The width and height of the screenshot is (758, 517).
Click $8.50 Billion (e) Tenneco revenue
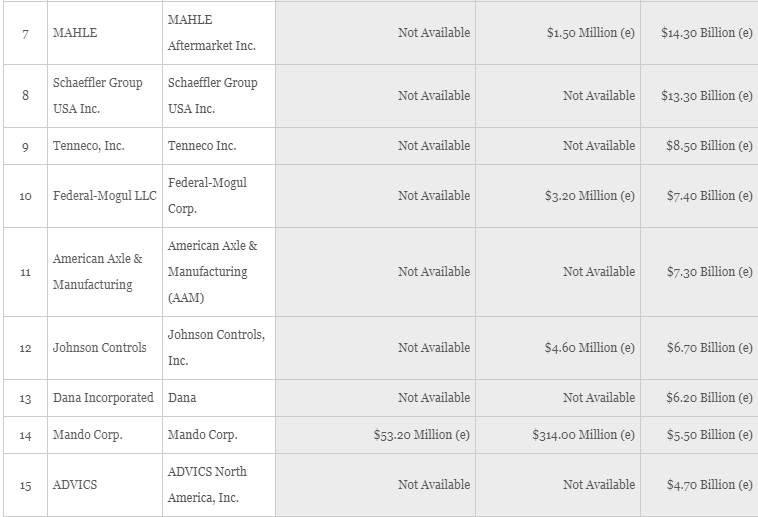(709, 146)
